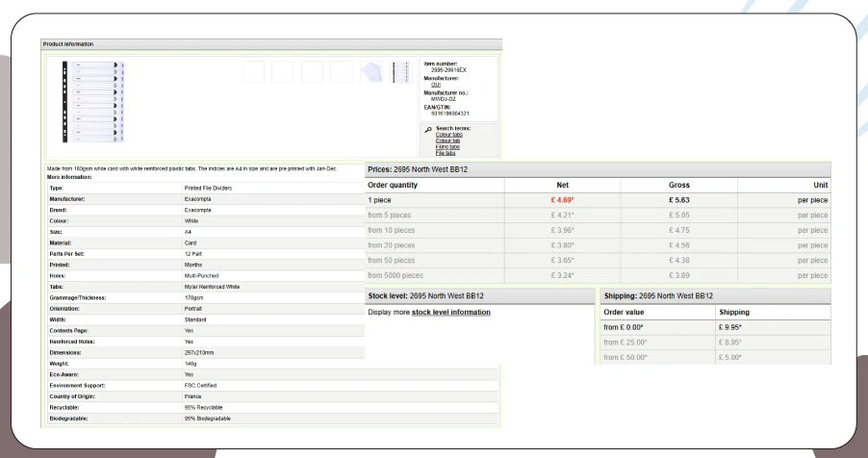
Task: Click the 'Gross' column header
Action: 679,185
